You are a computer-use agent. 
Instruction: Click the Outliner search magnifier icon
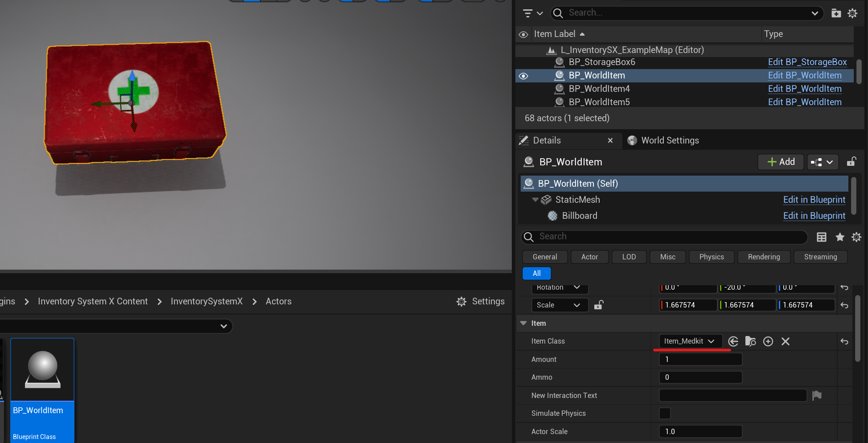pyautogui.click(x=558, y=13)
